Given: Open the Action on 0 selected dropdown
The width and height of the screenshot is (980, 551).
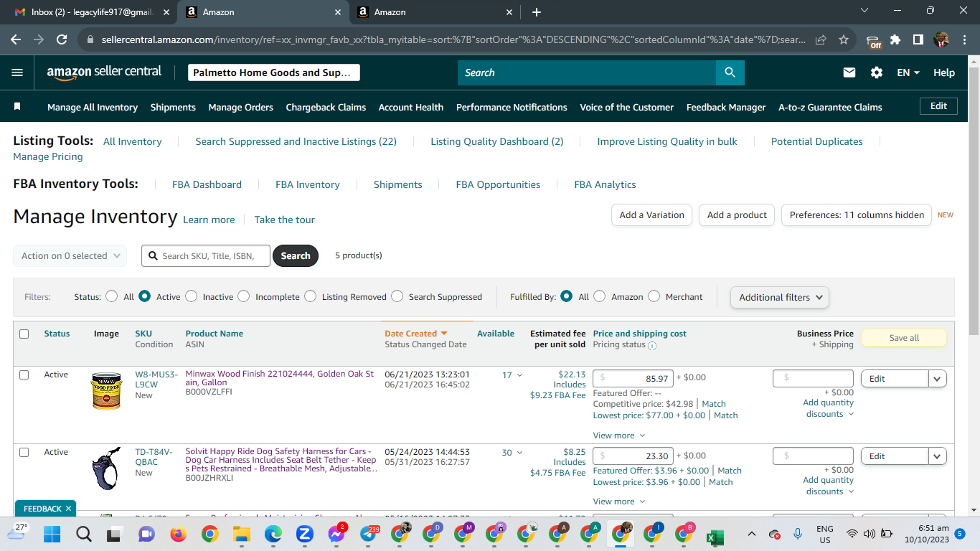Looking at the screenshot, I should pos(70,255).
